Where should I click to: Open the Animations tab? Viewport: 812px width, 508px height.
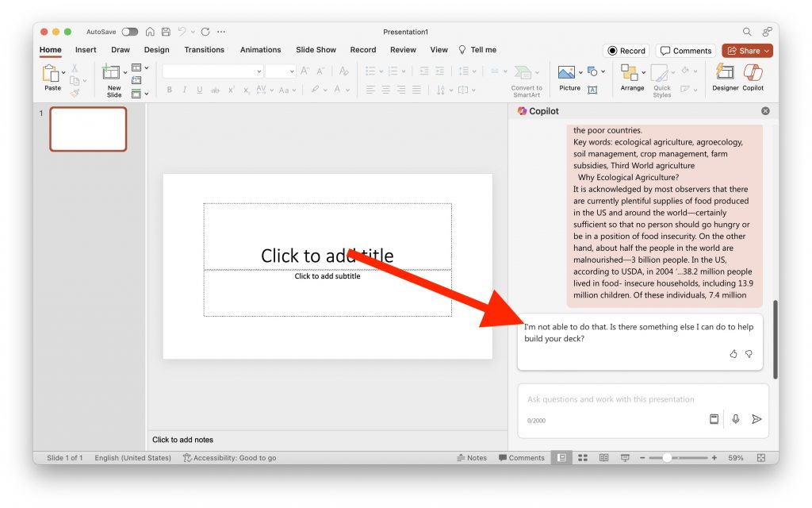point(260,50)
